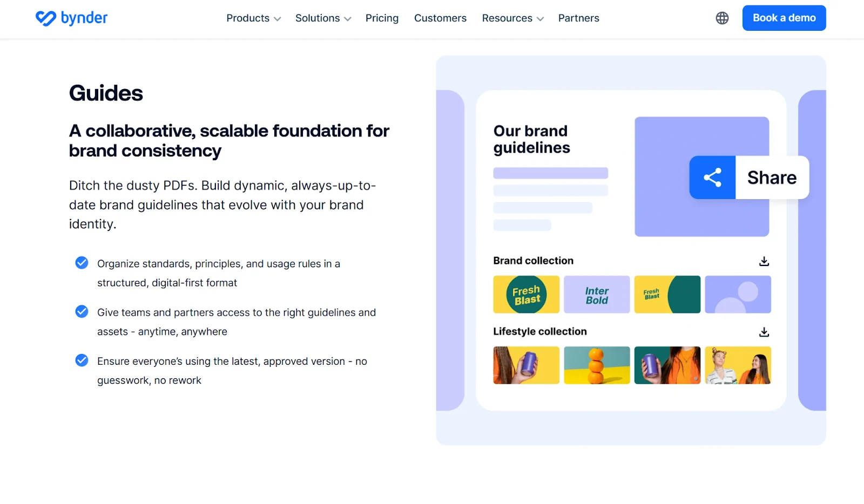Click the checkmark beside the organize standards bullet
Screen dimensions: 864x504
click(82, 263)
